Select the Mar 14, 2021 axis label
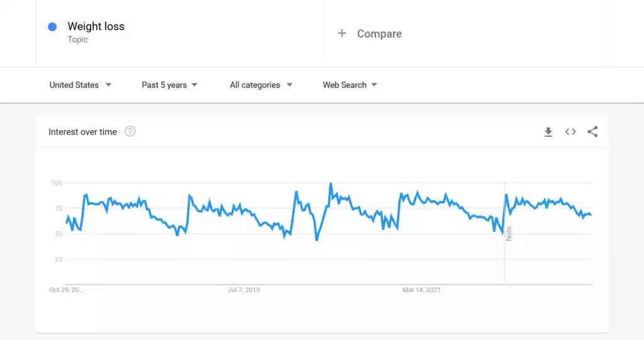 click(421, 290)
